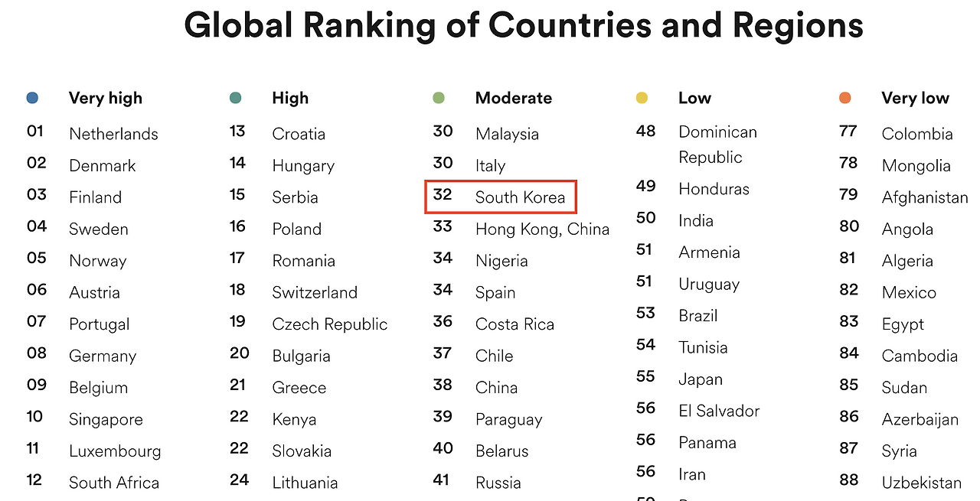Select Costa Rica ranked 36
Screen dimensions: 980x501
(514, 324)
